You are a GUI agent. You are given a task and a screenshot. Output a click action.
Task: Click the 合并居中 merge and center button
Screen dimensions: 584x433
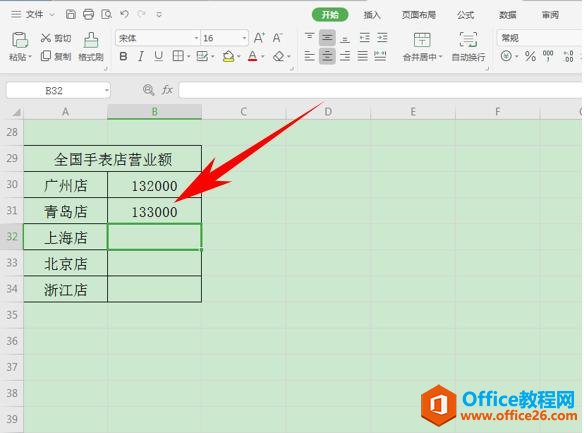coord(422,47)
